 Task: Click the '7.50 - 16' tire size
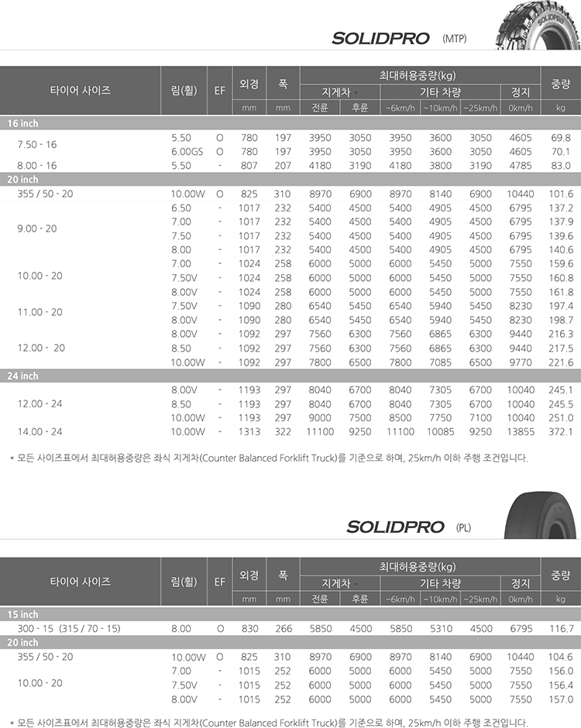pyautogui.click(x=37, y=144)
